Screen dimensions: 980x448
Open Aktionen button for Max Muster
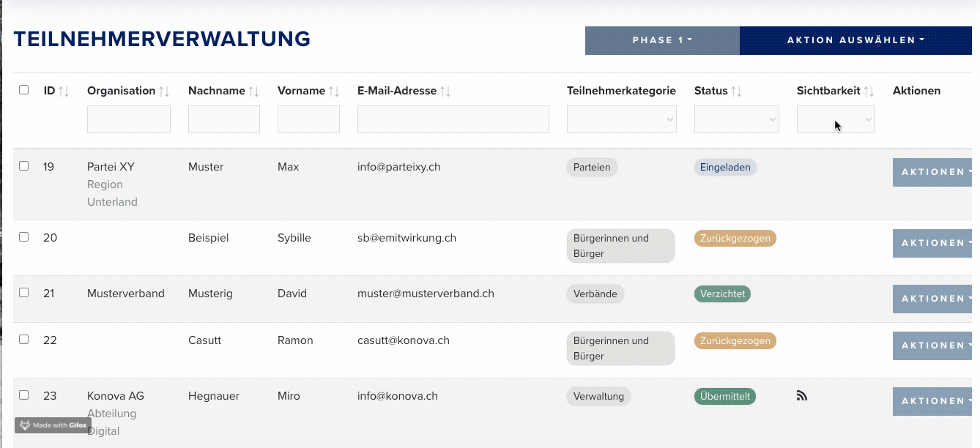(x=936, y=172)
